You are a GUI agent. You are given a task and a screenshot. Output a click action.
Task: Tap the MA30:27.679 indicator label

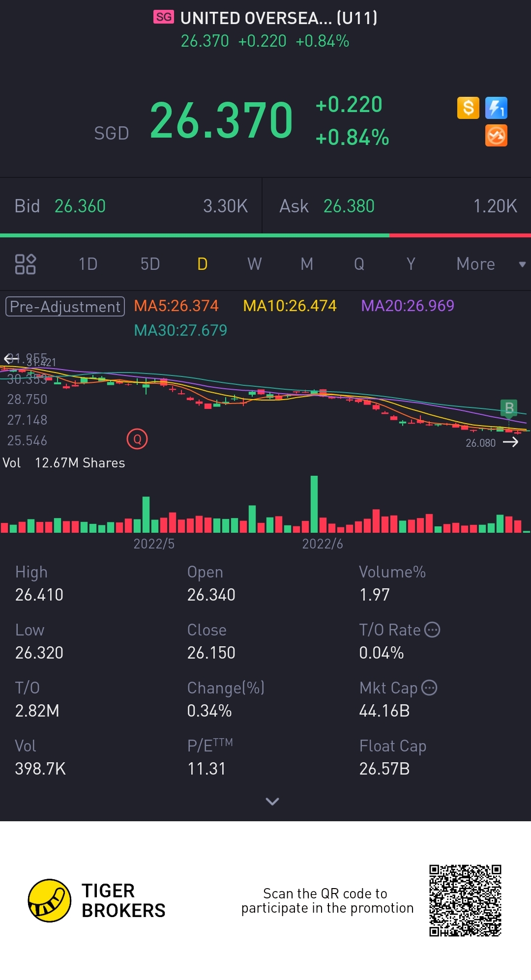[x=180, y=330]
